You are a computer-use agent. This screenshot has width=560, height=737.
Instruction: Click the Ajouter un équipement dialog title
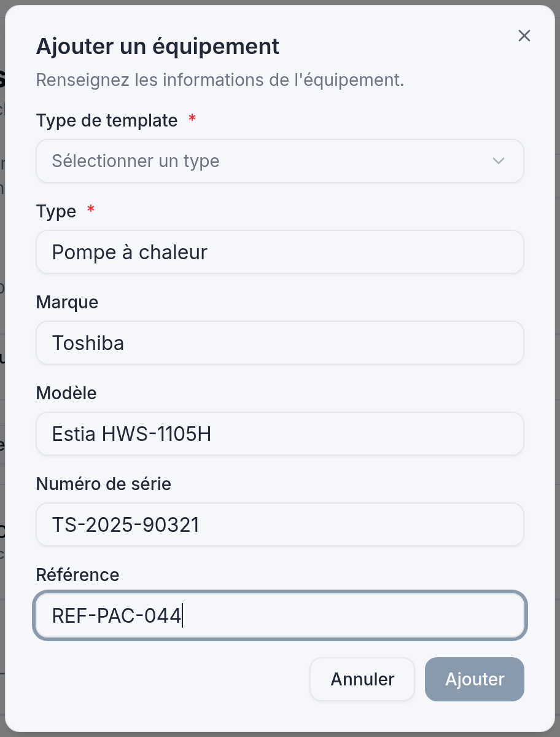(x=158, y=46)
